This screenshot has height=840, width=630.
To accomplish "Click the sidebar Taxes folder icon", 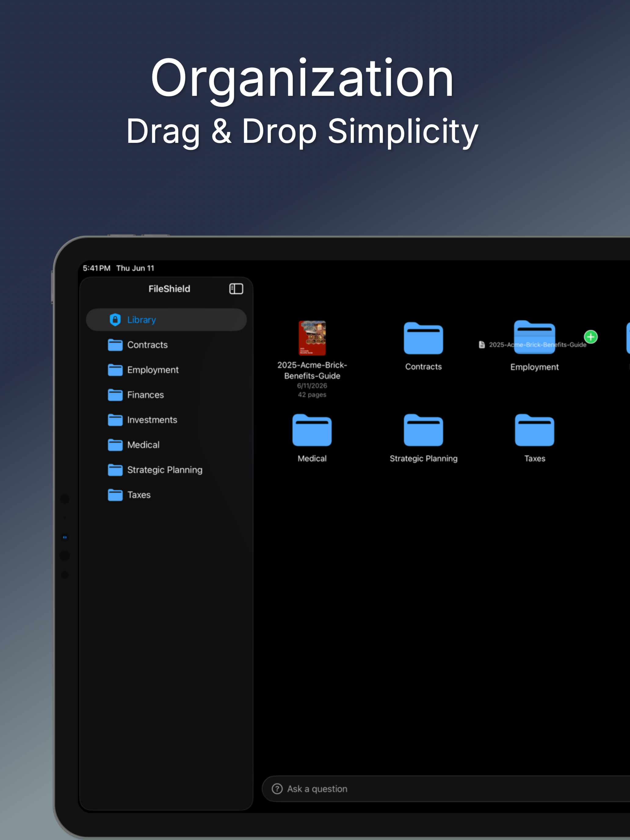I will point(115,495).
